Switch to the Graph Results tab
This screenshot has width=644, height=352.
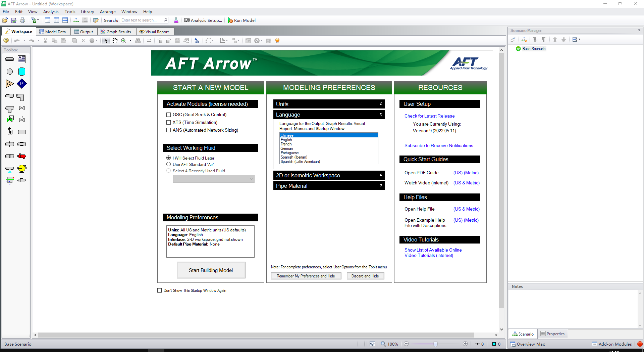116,32
